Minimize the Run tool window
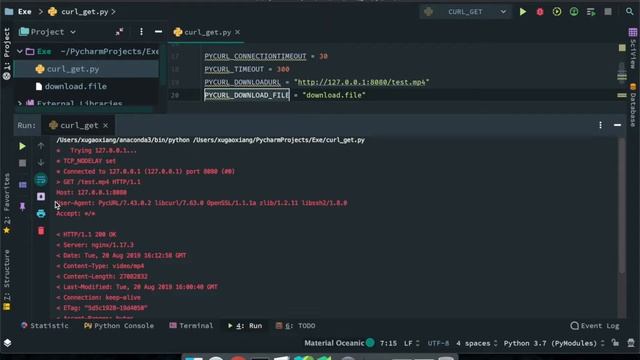The height and width of the screenshot is (360, 640). (x=617, y=125)
